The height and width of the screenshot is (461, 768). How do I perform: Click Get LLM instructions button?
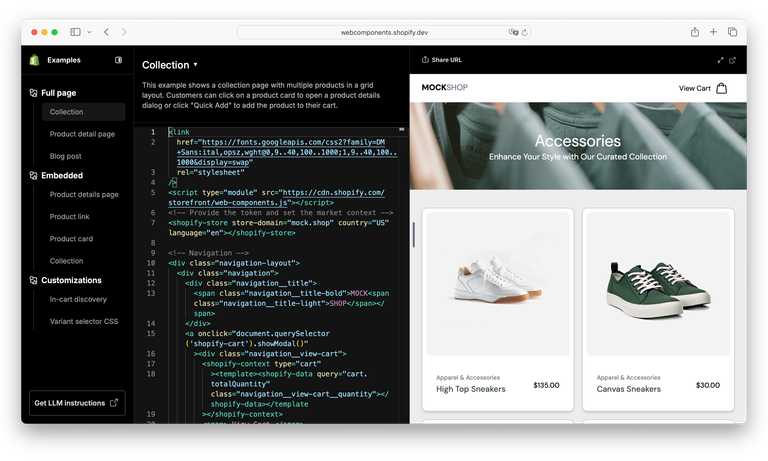coord(77,403)
